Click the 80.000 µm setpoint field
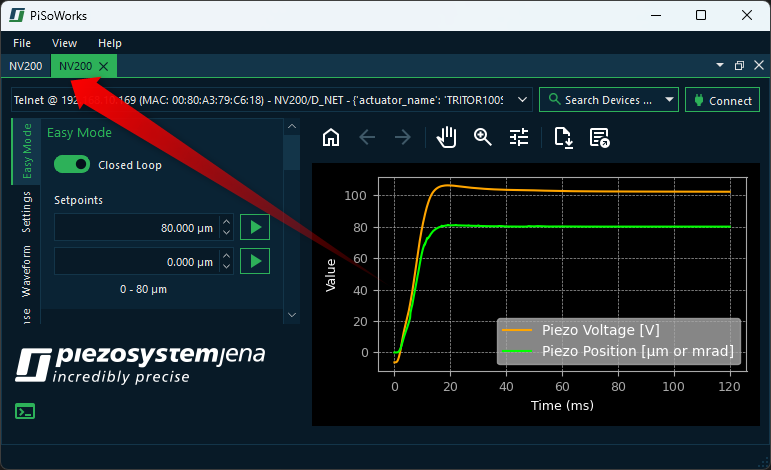 [135, 228]
